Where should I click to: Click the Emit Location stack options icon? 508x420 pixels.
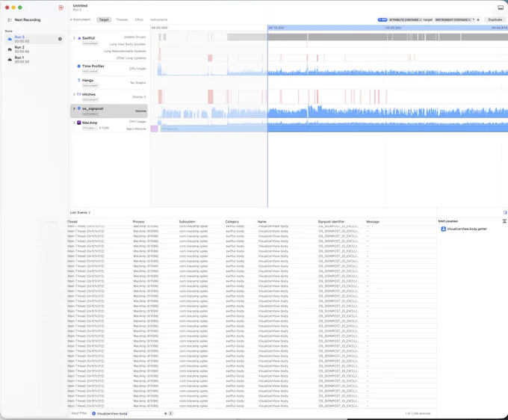(x=504, y=221)
